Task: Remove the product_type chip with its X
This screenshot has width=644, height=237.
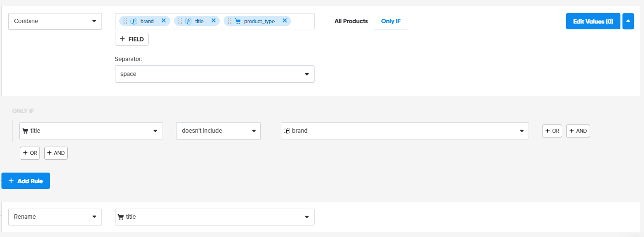Action: pyautogui.click(x=285, y=21)
